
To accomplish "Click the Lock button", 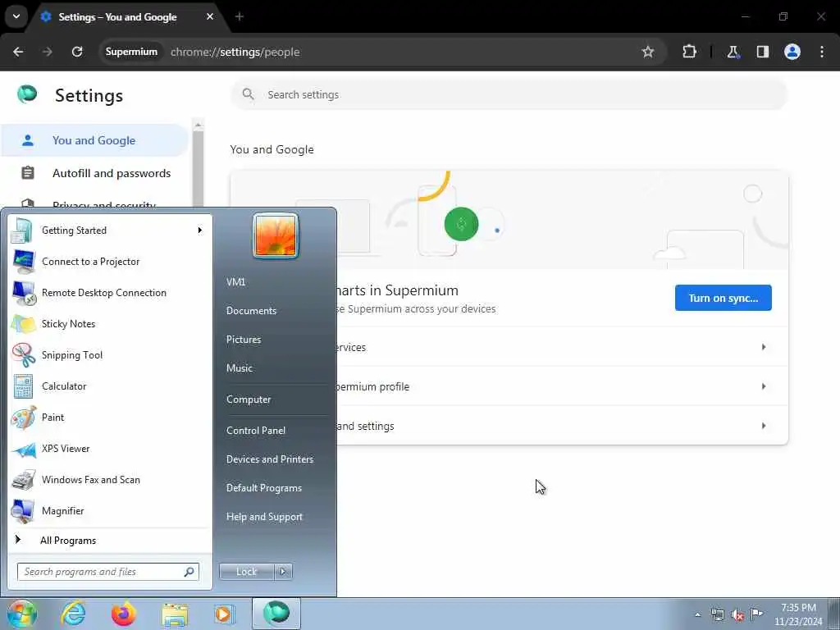I will pyautogui.click(x=246, y=572).
